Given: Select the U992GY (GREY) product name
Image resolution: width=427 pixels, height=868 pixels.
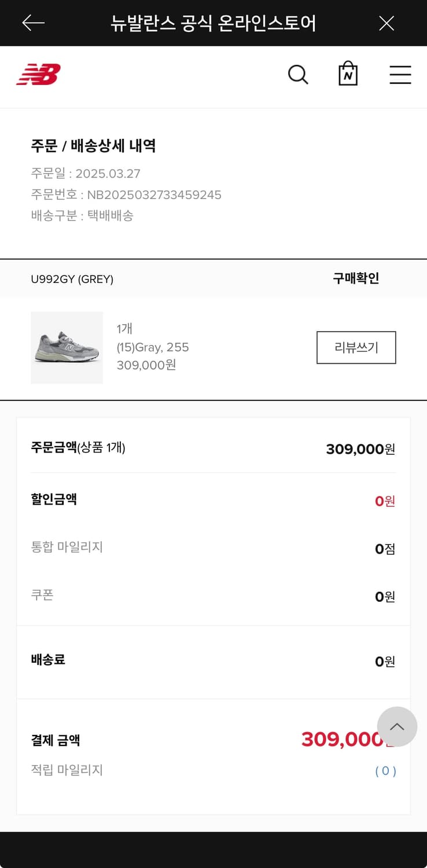Looking at the screenshot, I should pyautogui.click(x=72, y=279).
